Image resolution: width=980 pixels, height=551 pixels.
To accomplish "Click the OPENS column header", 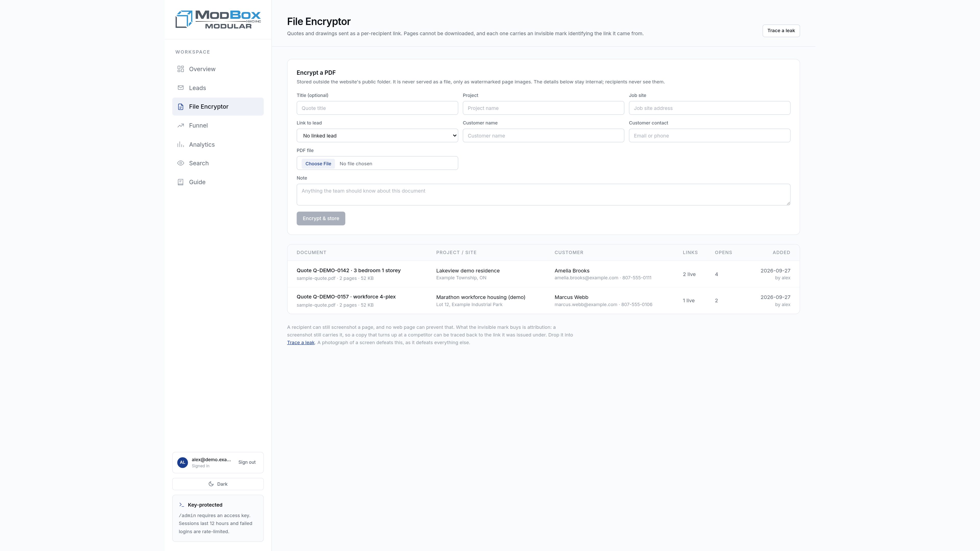I will 723,253.
